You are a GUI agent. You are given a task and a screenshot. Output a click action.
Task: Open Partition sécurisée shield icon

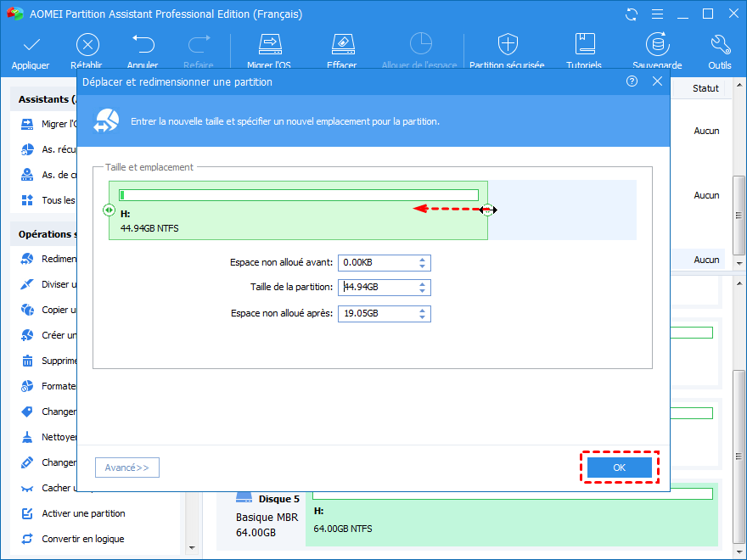508,44
